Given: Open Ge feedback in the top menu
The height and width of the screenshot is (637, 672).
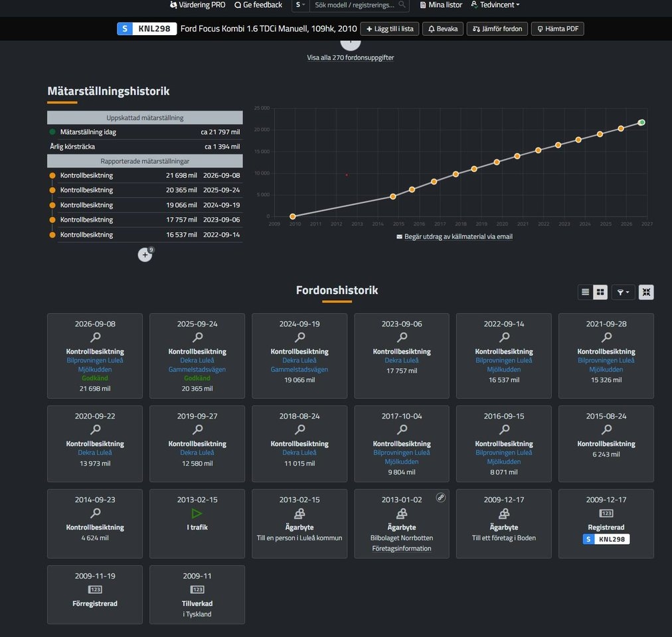Looking at the screenshot, I should [x=258, y=5].
